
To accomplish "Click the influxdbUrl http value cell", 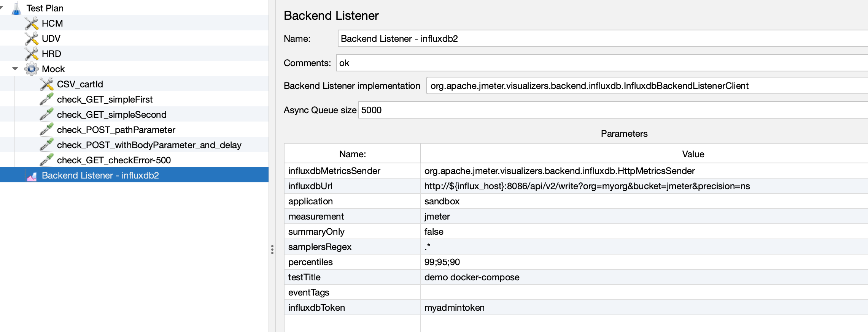I will (x=644, y=186).
